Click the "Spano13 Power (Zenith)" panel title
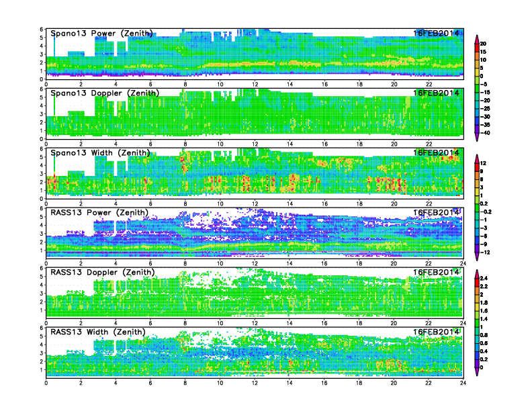 (102, 33)
